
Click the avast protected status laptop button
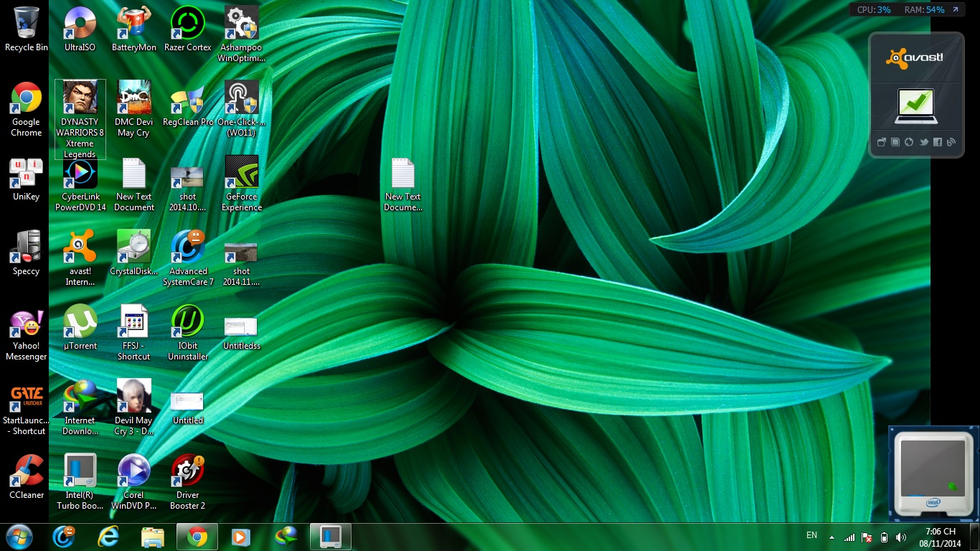point(915,106)
